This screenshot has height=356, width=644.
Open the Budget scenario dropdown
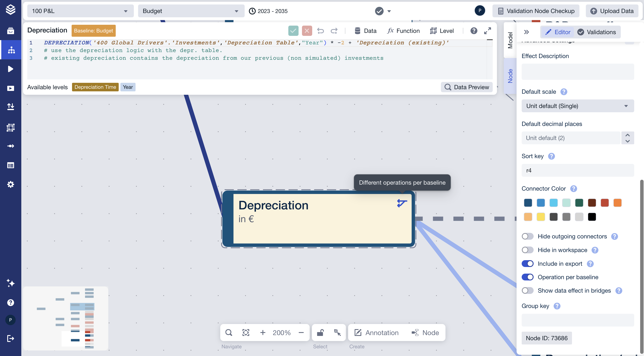tap(191, 11)
